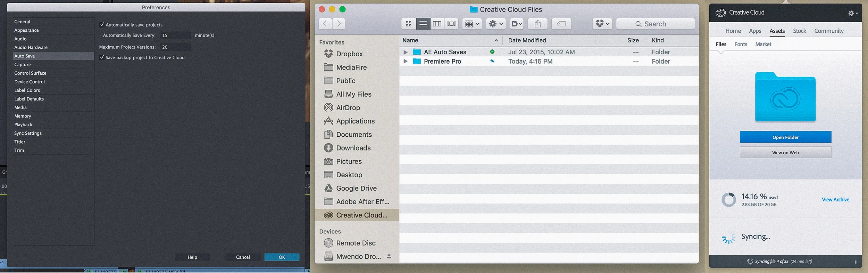Click the Finder edit tags button
The image size is (868, 273).
(x=561, y=24)
